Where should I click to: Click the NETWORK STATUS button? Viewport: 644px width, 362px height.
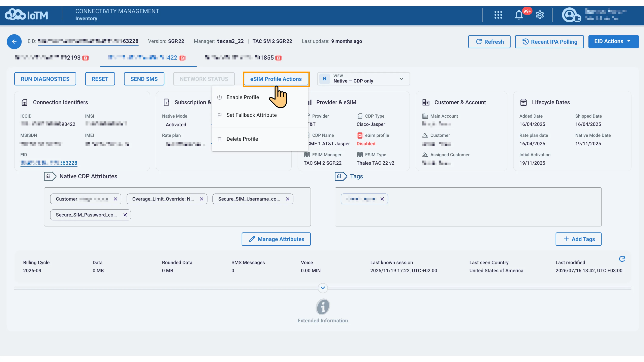pyautogui.click(x=204, y=79)
